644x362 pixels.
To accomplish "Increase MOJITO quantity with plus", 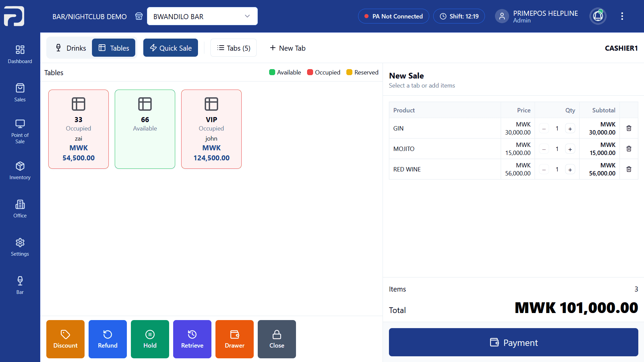I will [x=570, y=149].
